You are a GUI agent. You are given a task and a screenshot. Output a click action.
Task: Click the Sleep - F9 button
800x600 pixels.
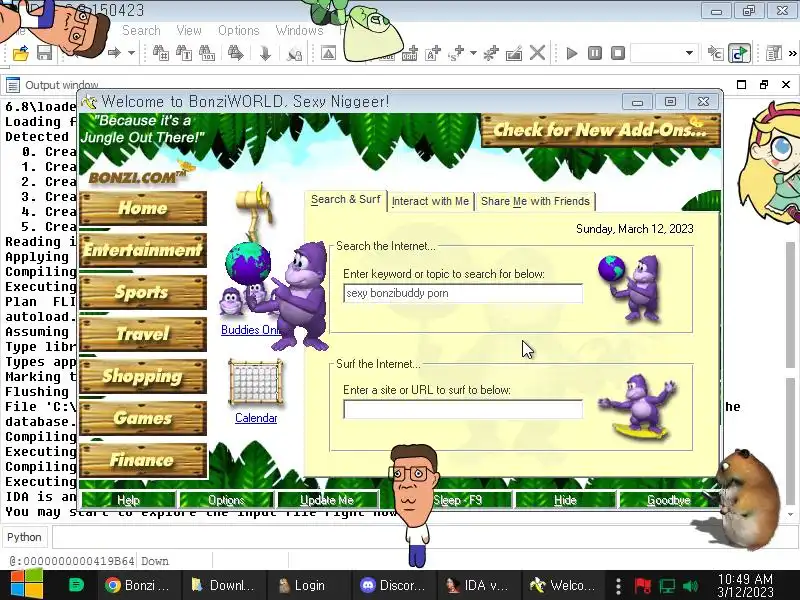click(x=458, y=500)
